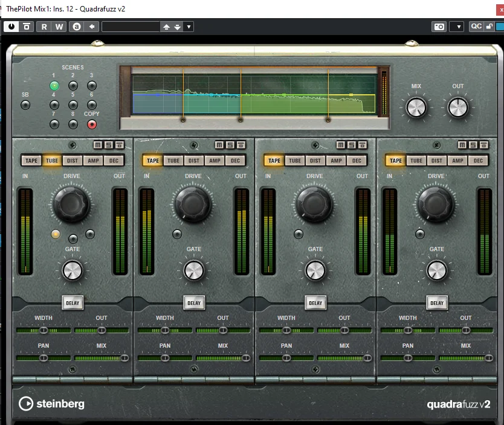
Task: Select TUBE mode on the second band
Action: (x=173, y=161)
